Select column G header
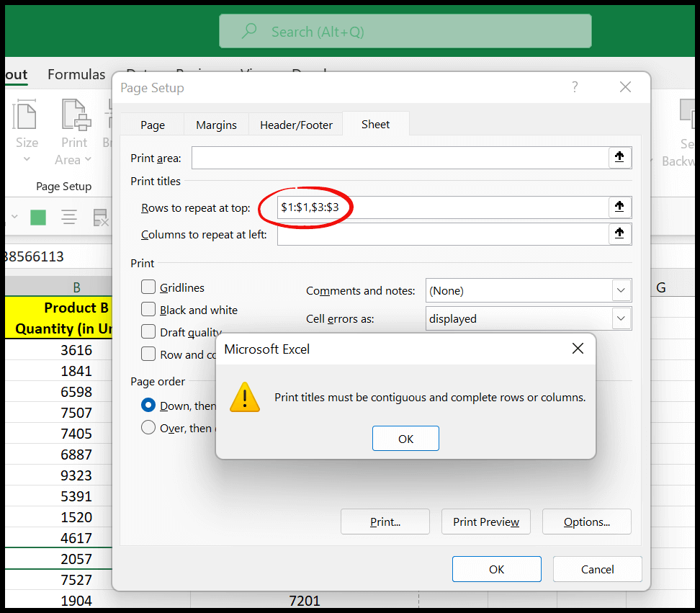 pyautogui.click(x=660, y=287)
